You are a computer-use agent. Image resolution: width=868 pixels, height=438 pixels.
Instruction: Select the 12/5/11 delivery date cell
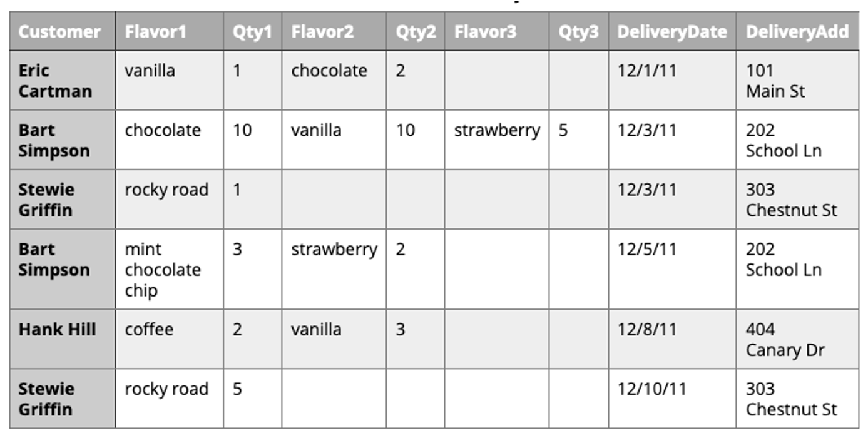click(647, 250)
